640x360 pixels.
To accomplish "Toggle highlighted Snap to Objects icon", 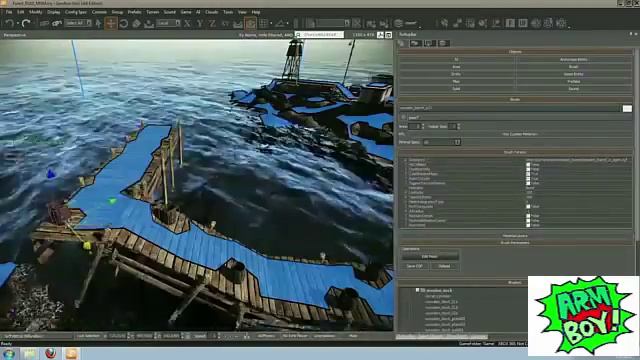I will (251, 23).
